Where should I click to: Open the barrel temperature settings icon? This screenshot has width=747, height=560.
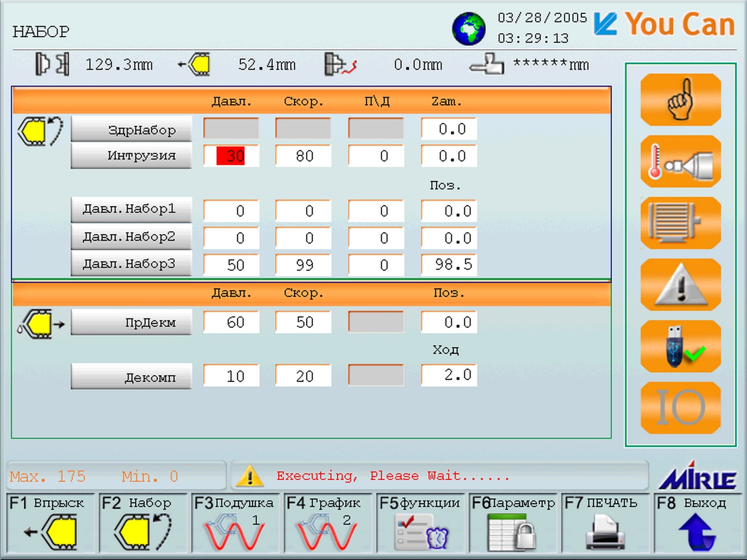click(x=681, y=161)
